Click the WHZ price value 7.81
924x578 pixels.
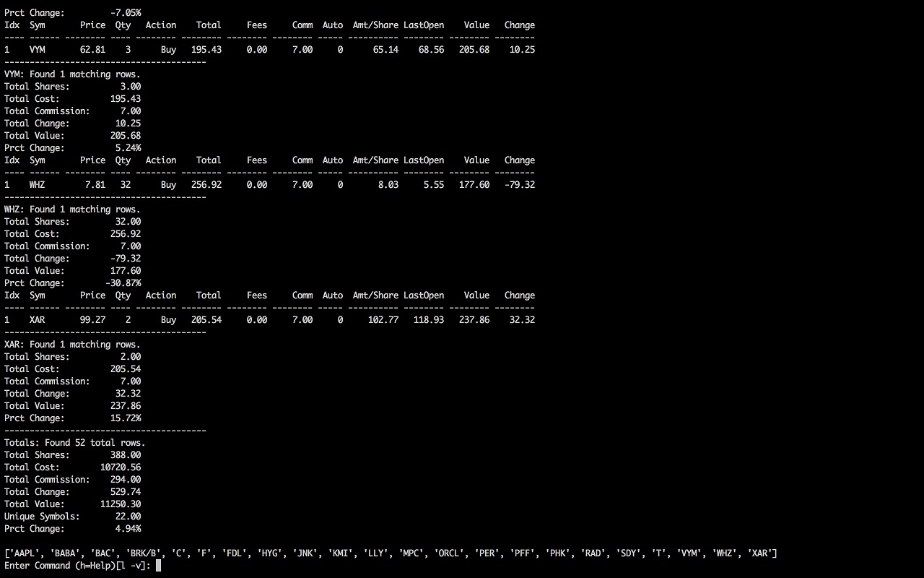click(95, 185)
